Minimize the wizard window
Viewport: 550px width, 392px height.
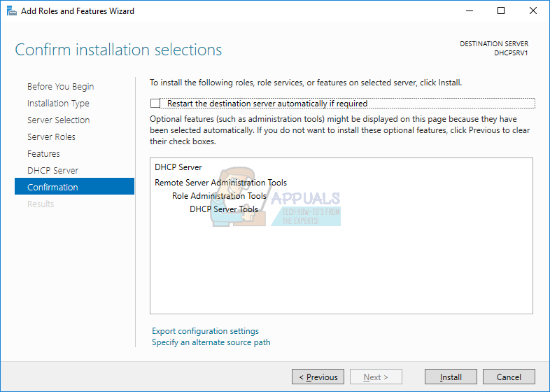467,11
